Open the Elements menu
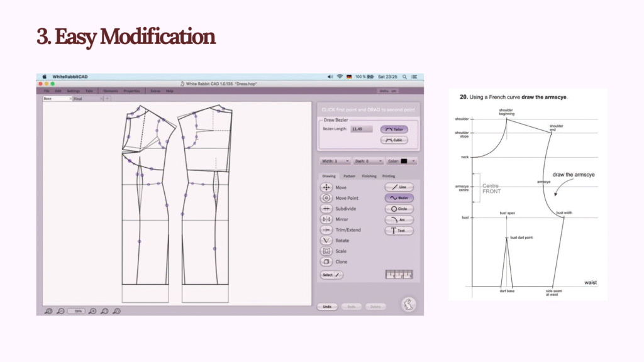644x362 pixels. point(110,90)
